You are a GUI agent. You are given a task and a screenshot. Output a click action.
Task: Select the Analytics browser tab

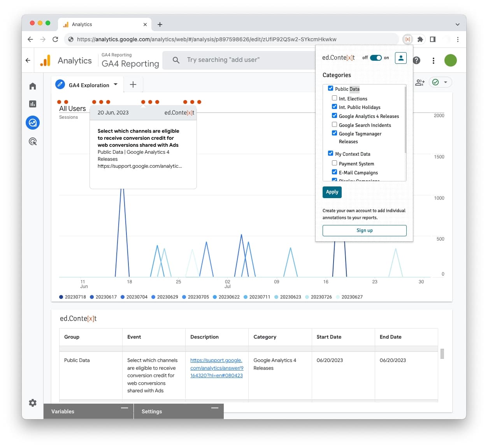tap(105, 25)
